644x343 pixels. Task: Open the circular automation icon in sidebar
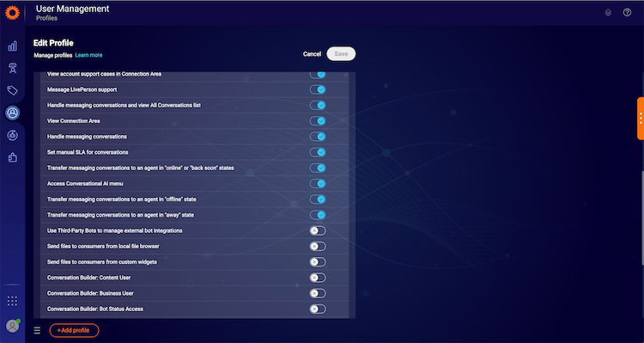click(x=13, y=135)
